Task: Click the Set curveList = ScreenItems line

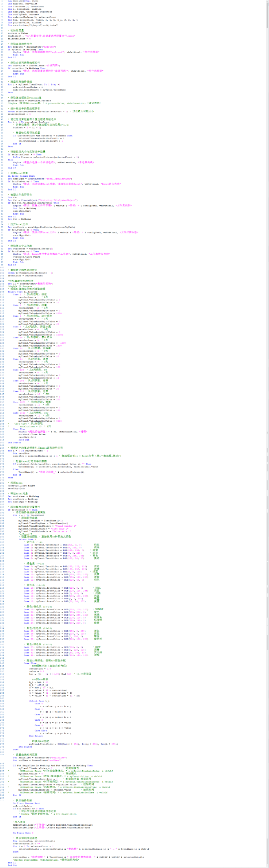Action: [x=33, y=65]
